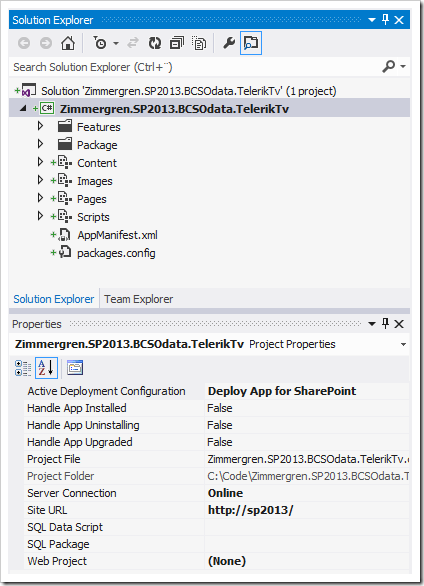Click the Forward navigation arrow in Solution Explorer
The height and width of the screenshot is (586, 424).
[46, 43]
